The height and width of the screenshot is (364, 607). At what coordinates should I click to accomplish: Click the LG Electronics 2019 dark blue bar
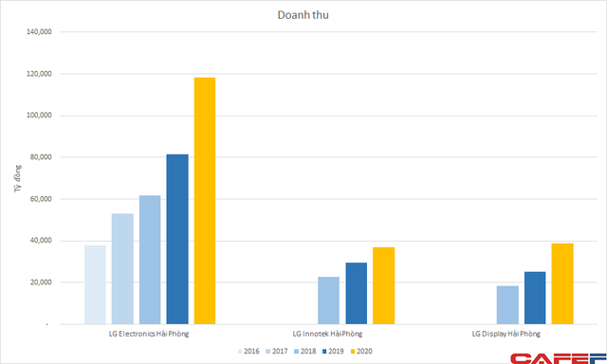coord(177,239)
